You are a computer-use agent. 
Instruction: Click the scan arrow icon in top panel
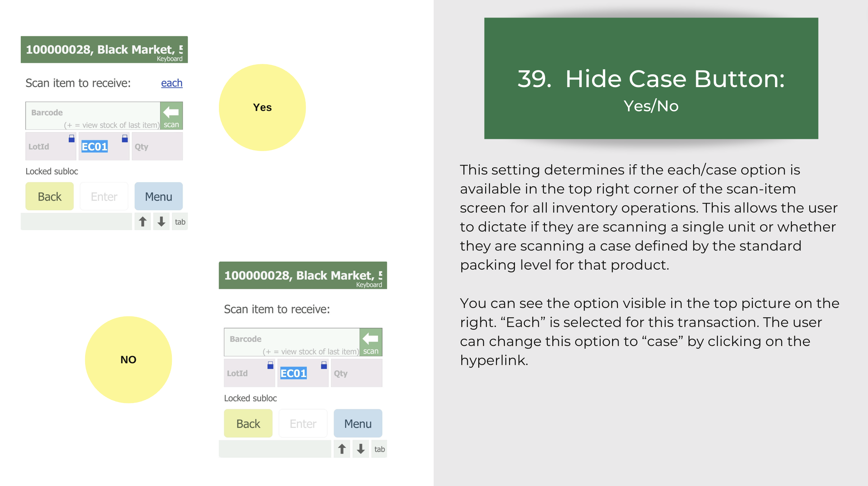click(x=171, y=115)
